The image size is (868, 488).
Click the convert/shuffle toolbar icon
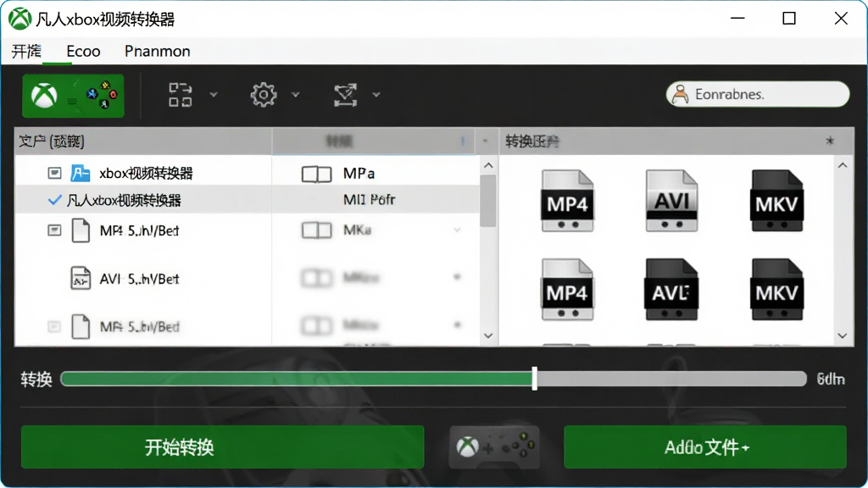pos(346,95)
